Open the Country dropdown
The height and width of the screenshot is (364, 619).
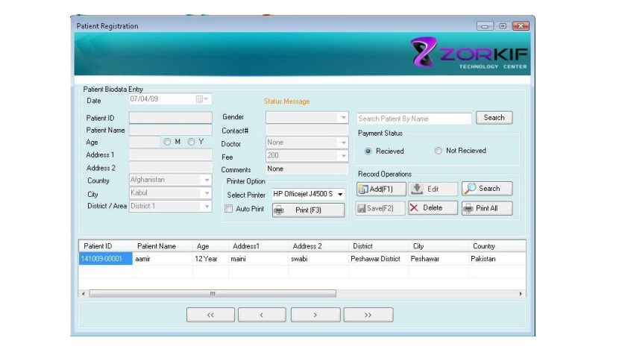207,180
